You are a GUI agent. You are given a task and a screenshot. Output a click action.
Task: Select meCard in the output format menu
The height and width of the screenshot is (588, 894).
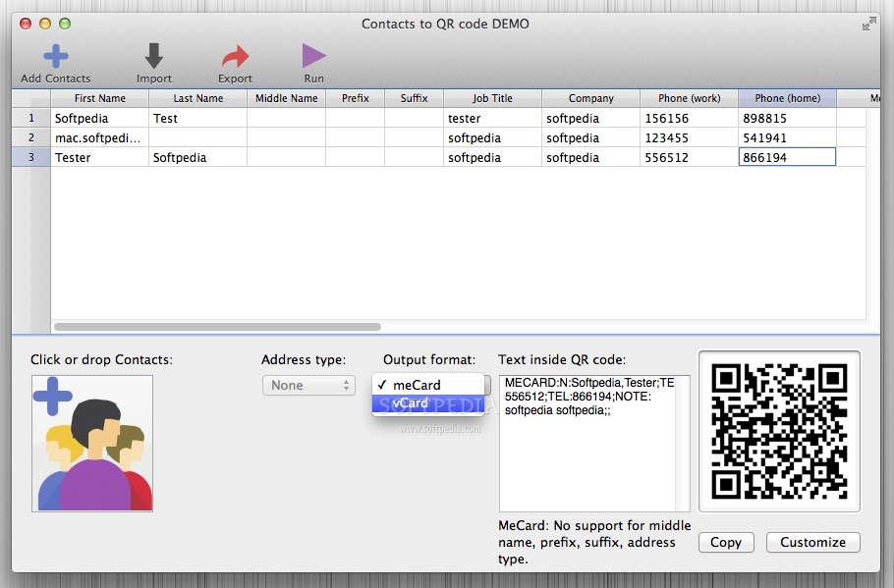pos(428,385)
